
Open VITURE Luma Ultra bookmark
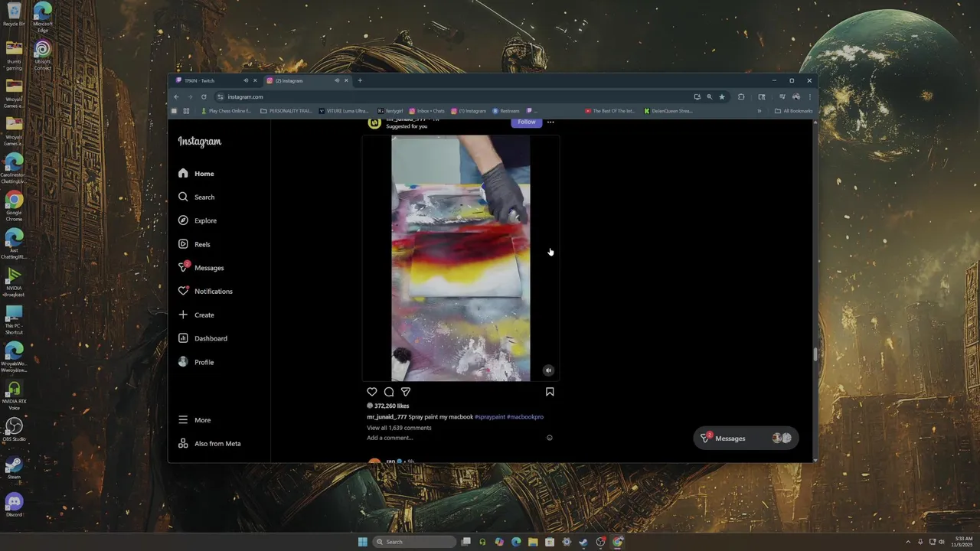(344, 111)
